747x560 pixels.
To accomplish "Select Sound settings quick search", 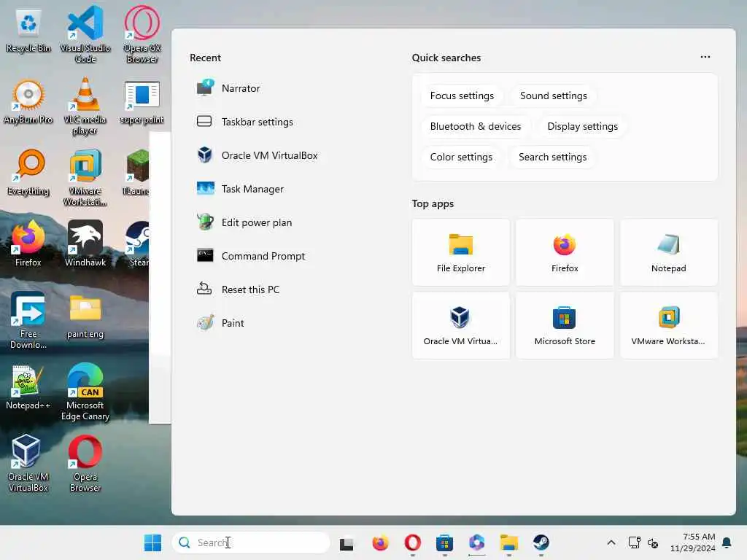I will pyautogui.click(x=553, y=96).
